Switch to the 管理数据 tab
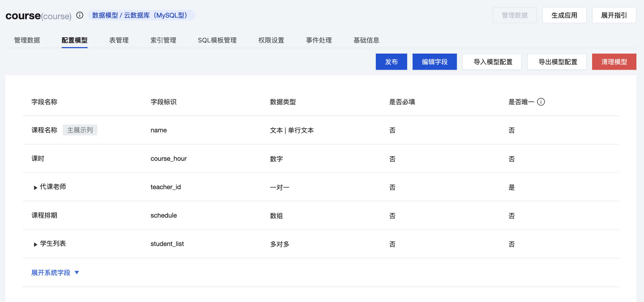The height and width of the screenshot is (302, 644). point(27,40)
